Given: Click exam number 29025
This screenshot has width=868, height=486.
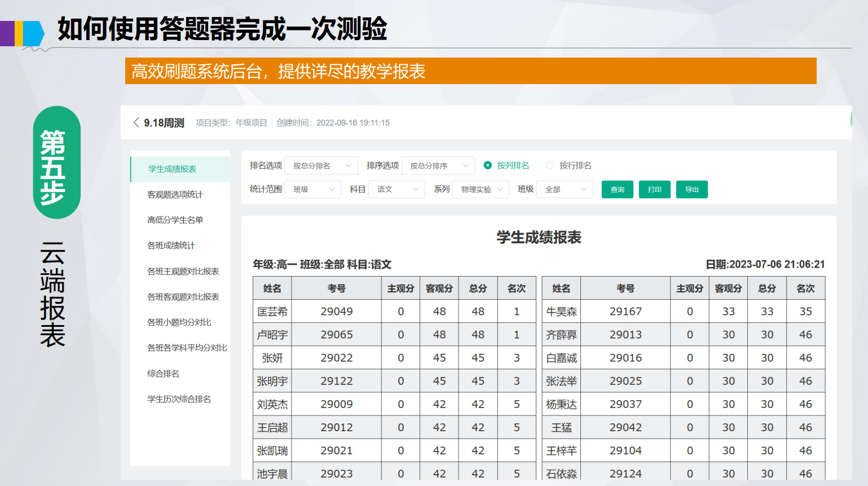Looking at the screenshot, I should (x=625, y=381).
